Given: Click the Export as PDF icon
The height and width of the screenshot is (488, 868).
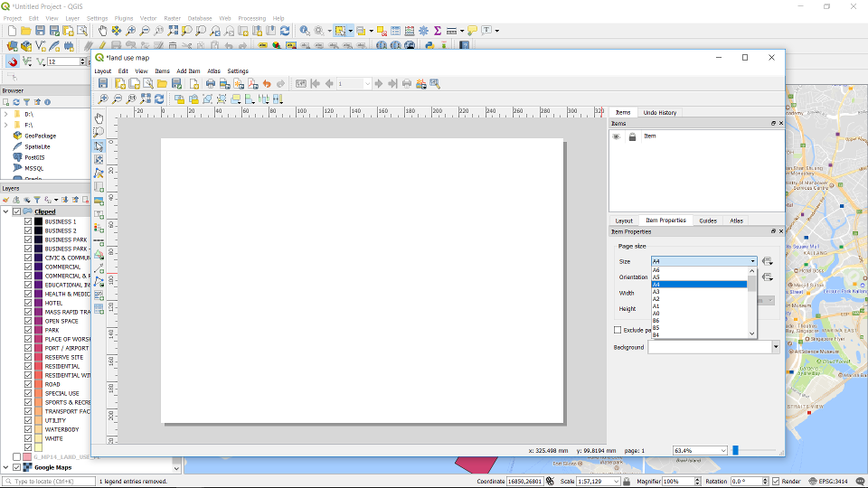Looking at the screenshot, I should 252,84.
